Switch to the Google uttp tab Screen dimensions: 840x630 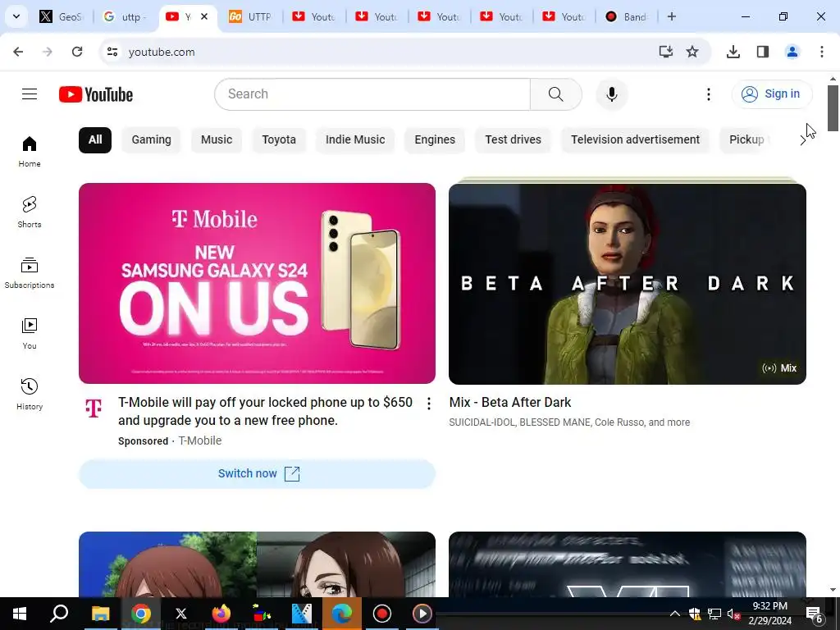click(125, 16)
